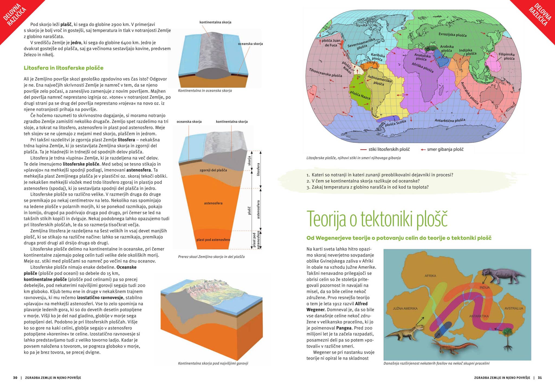Open the 'plast pod astenosfero' layer detail
This screenshot has width=555, height=392.
(x=213, y=239)
